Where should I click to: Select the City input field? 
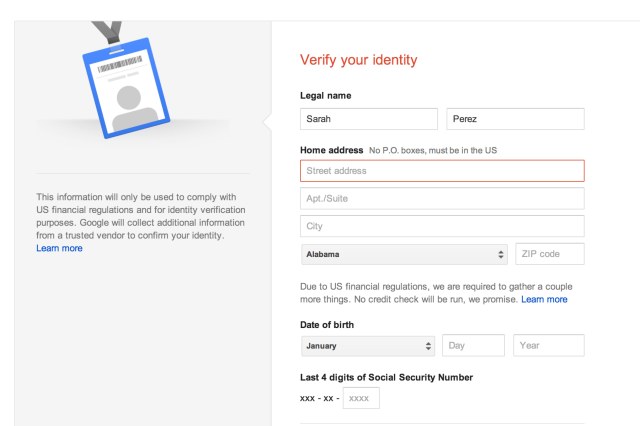click(x=442, y=226)
